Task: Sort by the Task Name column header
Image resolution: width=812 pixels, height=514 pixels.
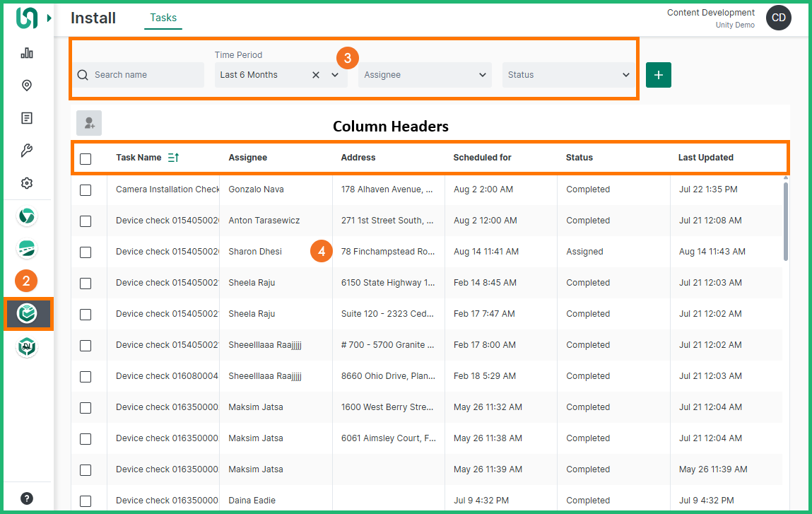Action: click(x=139, y=158)
